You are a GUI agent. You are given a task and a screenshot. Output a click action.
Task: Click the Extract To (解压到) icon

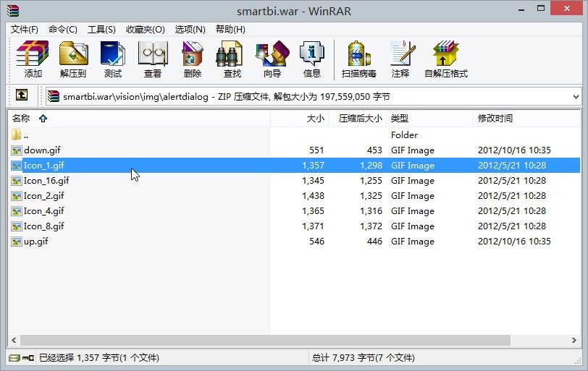(73, 59)
